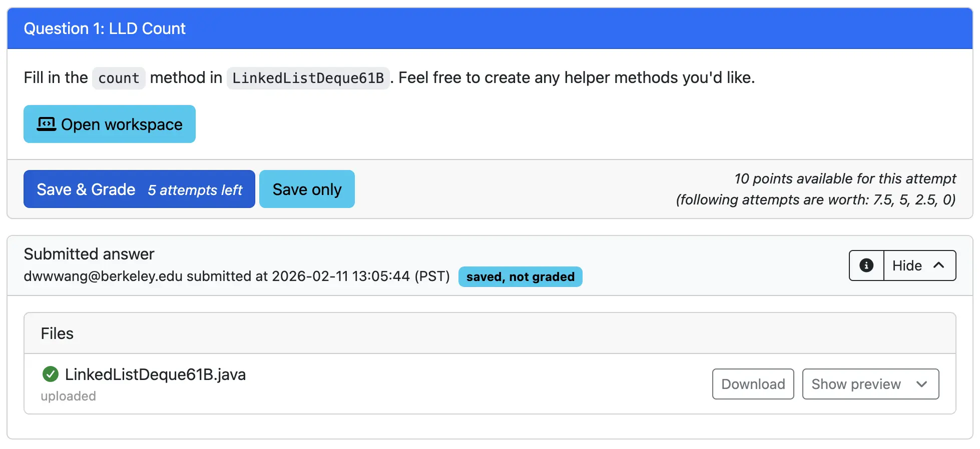Open workspace via its button label
The height and width of the screenshot is (449, 980).
coord(122,124)
